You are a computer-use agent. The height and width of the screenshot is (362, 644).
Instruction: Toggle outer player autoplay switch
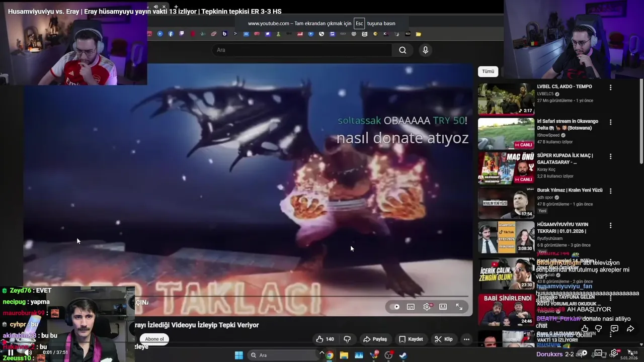coord(582,353)
